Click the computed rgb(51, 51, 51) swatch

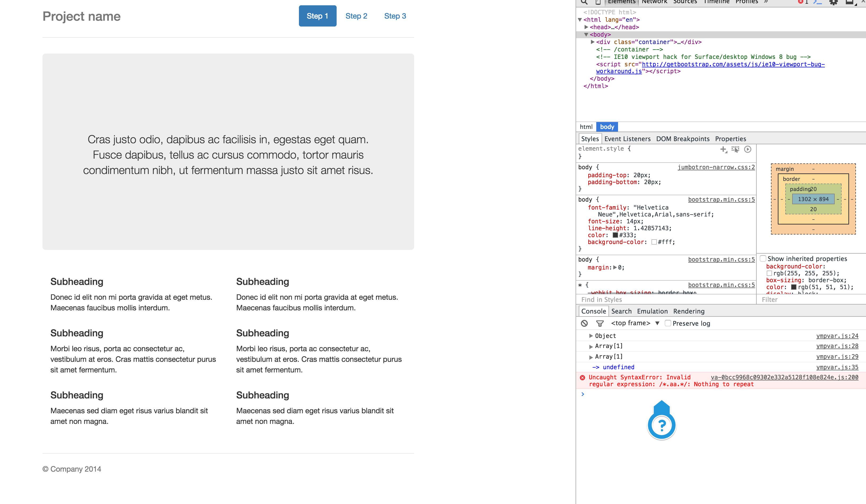793,287
